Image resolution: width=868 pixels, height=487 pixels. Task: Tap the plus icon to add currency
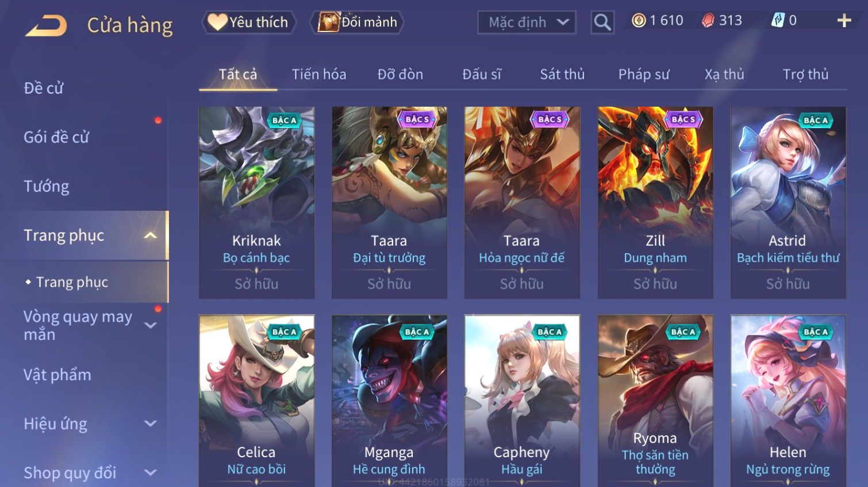844,21
